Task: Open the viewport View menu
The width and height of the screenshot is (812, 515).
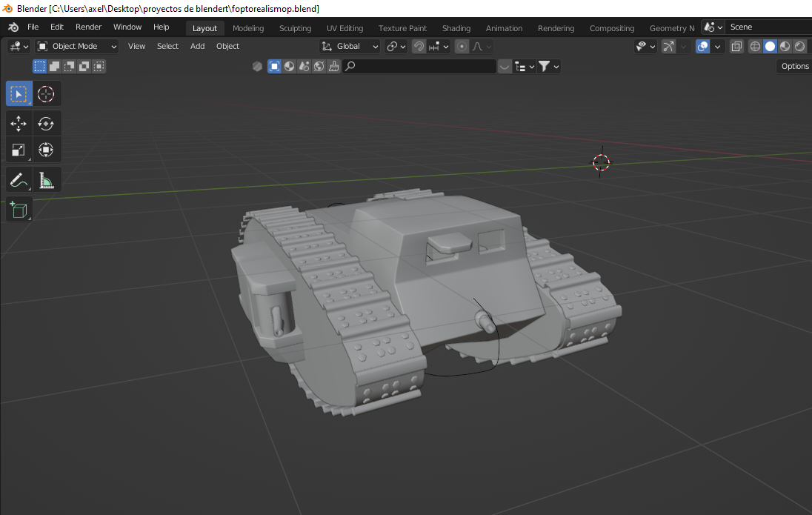Action: pyautogui.click(x=137, y=46)
